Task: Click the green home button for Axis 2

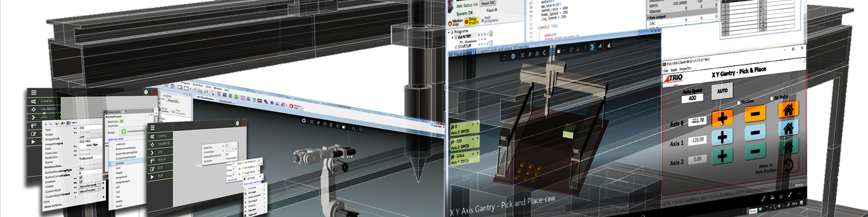Action: click(x=788, y=146)
